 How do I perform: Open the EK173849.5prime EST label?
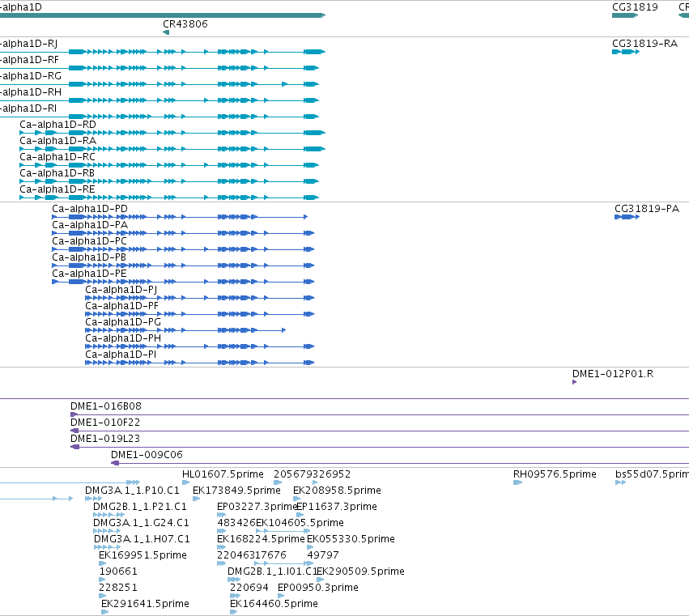[236, 491]
